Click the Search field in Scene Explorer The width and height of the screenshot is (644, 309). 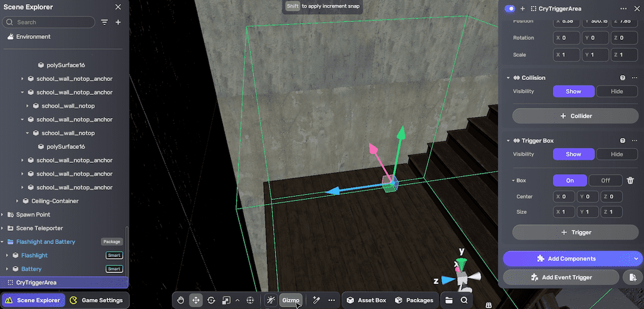[x=48, y=22]
